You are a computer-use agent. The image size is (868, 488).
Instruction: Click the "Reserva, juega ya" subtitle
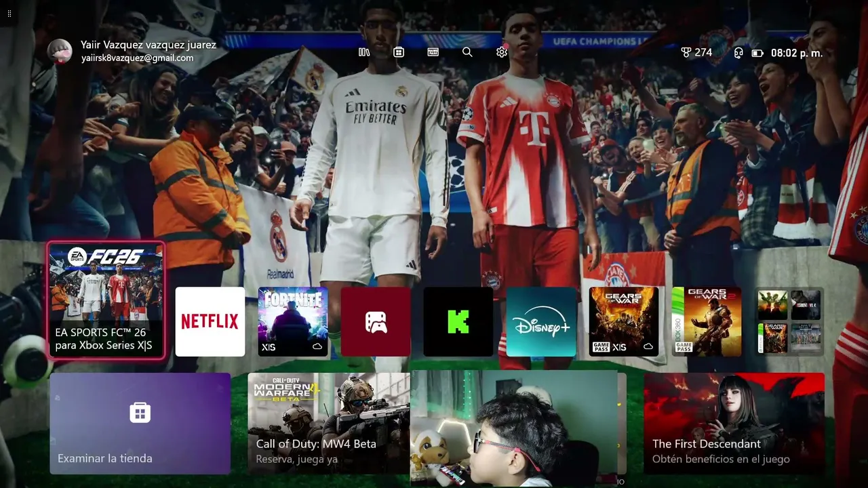click(x=296, y=459)
